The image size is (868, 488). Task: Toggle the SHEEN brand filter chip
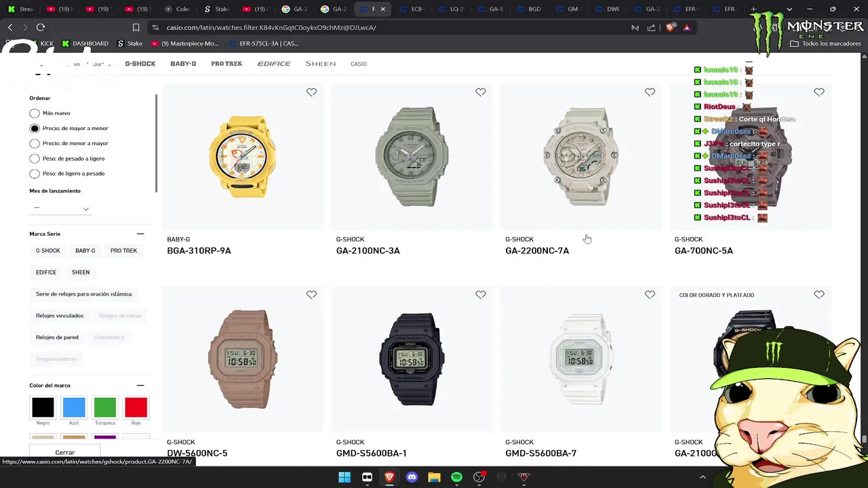(81, 272)
